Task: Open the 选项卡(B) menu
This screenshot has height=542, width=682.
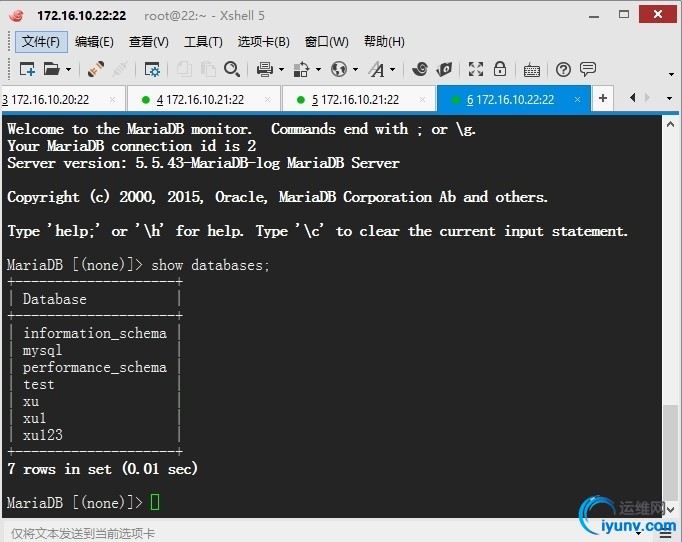Action: pos(264,42)
